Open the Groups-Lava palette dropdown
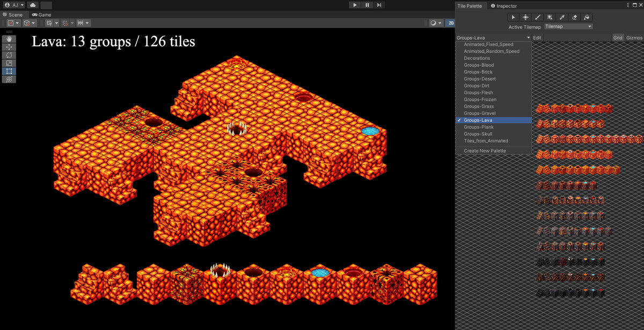Viewport: 644px width, 330px height. pos(493,37)
